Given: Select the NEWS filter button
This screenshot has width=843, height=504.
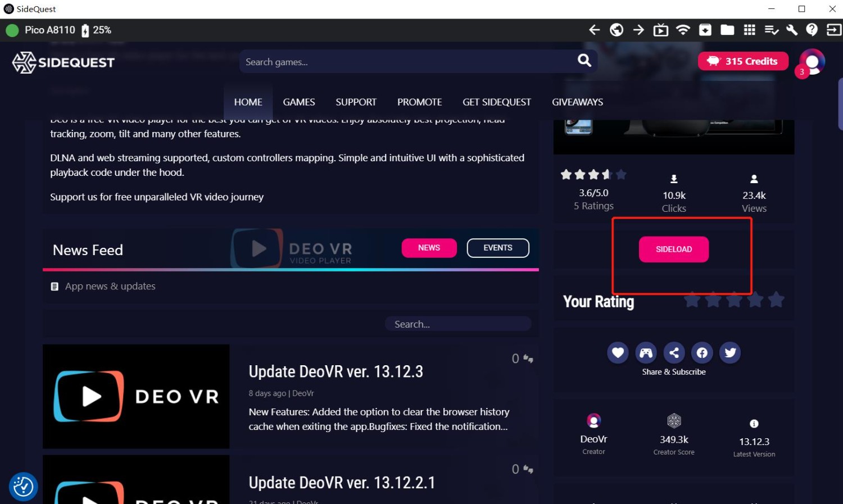Looking at the screenshot, I should pyautogui.click(x=429, y=248).
